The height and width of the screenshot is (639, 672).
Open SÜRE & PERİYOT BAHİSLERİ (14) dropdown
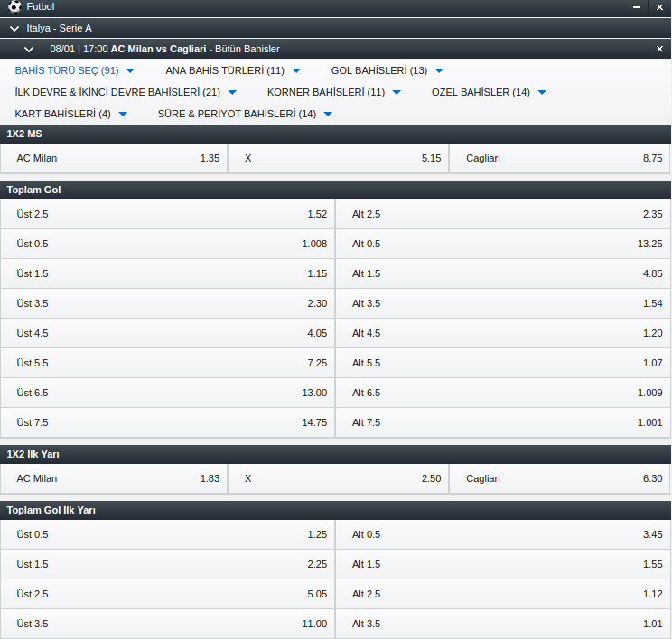245,114
